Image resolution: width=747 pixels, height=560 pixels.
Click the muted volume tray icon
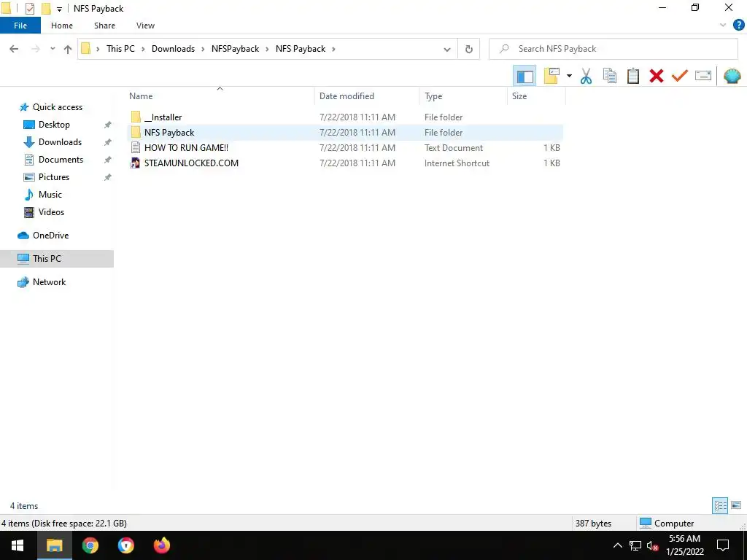click(653, 545)
